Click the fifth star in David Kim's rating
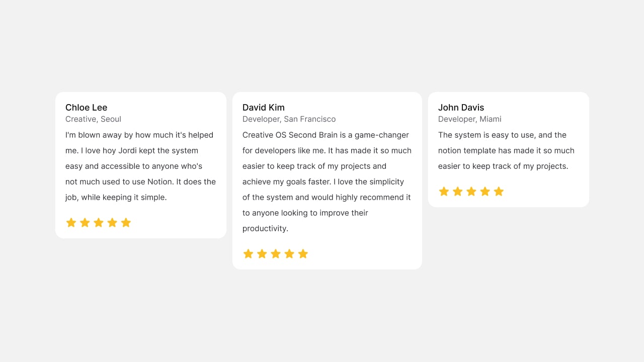The height and width of the screenshot is (362, 644). [x=303, y=253]
